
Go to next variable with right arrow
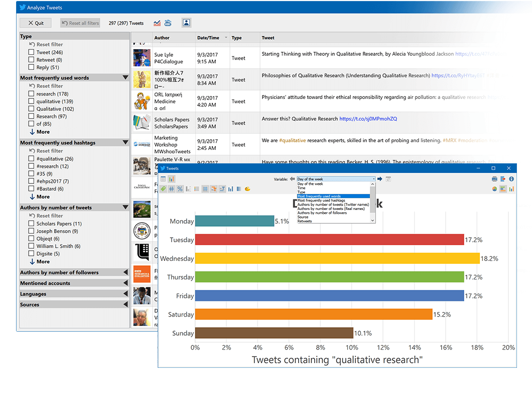380,179
